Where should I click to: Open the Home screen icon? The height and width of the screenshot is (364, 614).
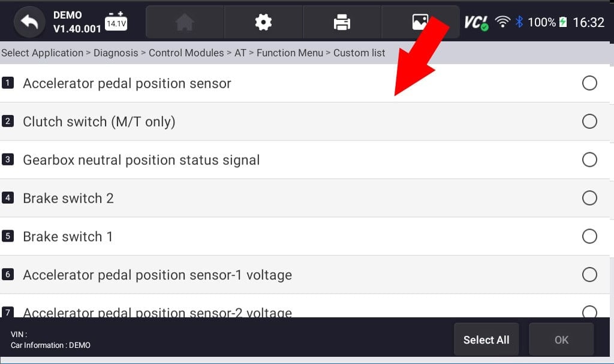pos(185,22)
